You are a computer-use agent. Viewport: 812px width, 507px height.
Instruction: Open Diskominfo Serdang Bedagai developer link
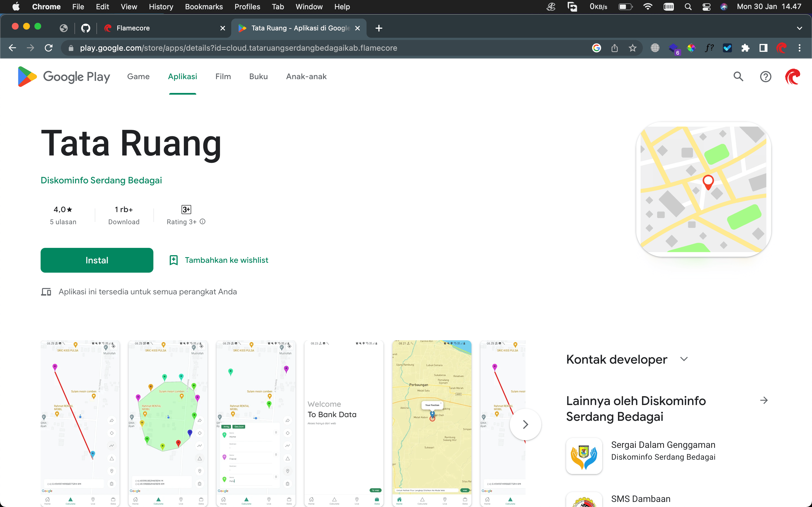[x=101, y=180]
